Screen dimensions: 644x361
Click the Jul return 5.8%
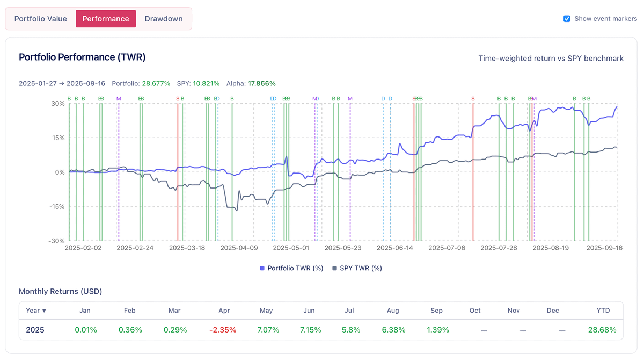pyautogui.click(x=351, y=330)
